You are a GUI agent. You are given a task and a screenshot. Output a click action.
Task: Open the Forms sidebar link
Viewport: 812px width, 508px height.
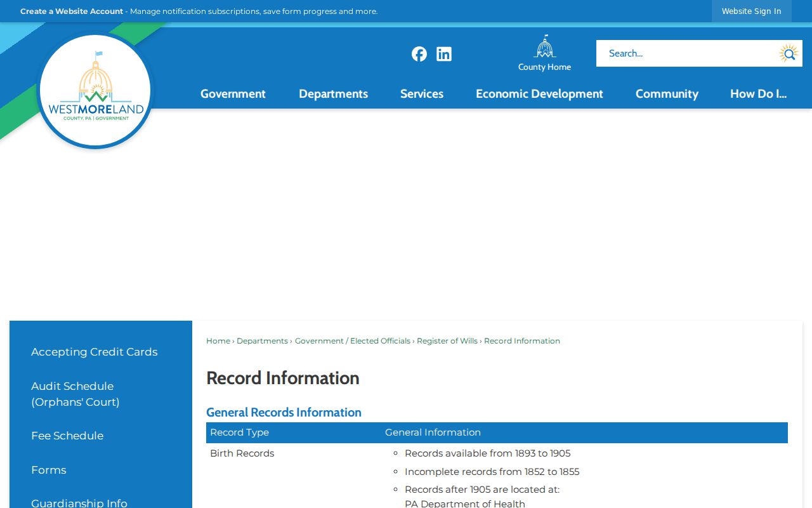click(x=49, y=470)
